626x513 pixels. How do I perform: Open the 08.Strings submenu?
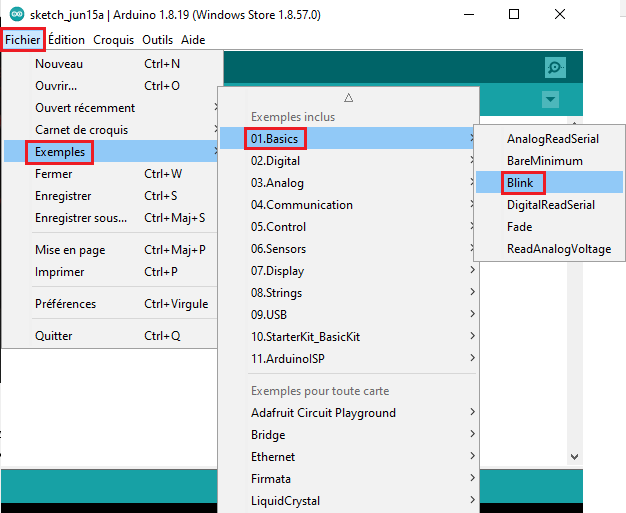348,293
